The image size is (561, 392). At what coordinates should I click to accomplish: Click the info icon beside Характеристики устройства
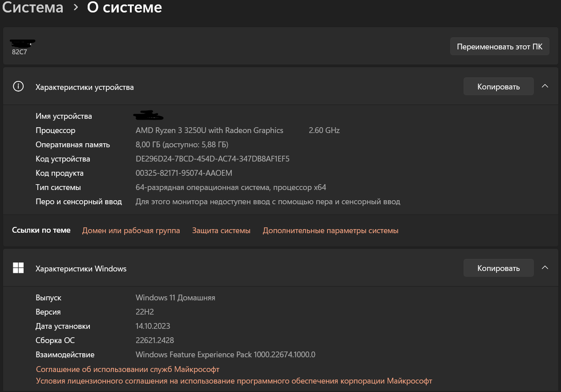[x=18, y=86]
